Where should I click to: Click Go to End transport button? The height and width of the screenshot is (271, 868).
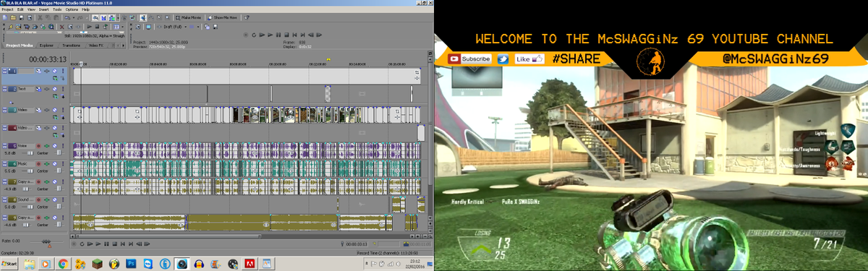click(130, 244)
